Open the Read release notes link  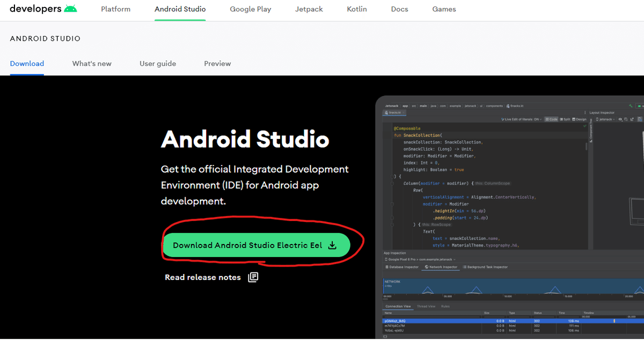pyautogui.click(x=211, y=277)
